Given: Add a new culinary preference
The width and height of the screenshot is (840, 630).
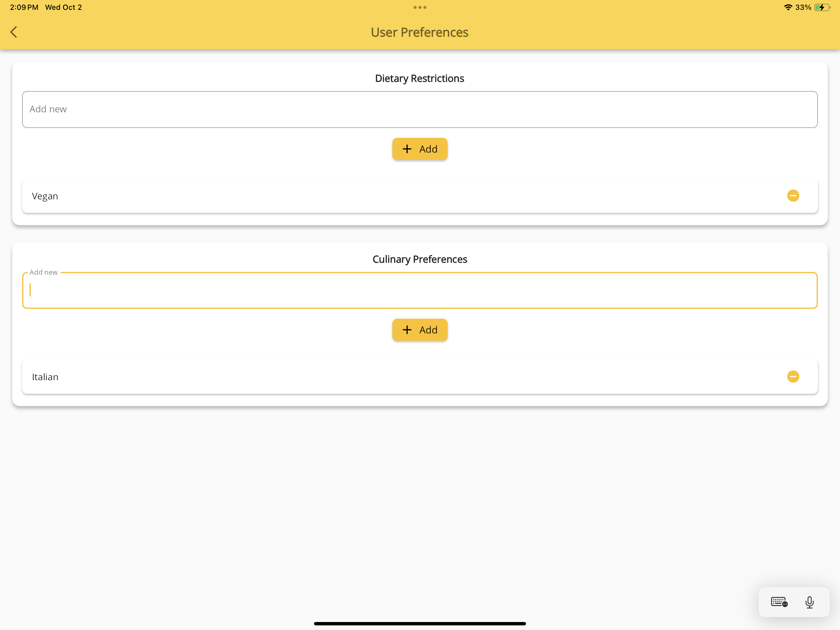Looking at the screenshot, I should click(420, 330).
